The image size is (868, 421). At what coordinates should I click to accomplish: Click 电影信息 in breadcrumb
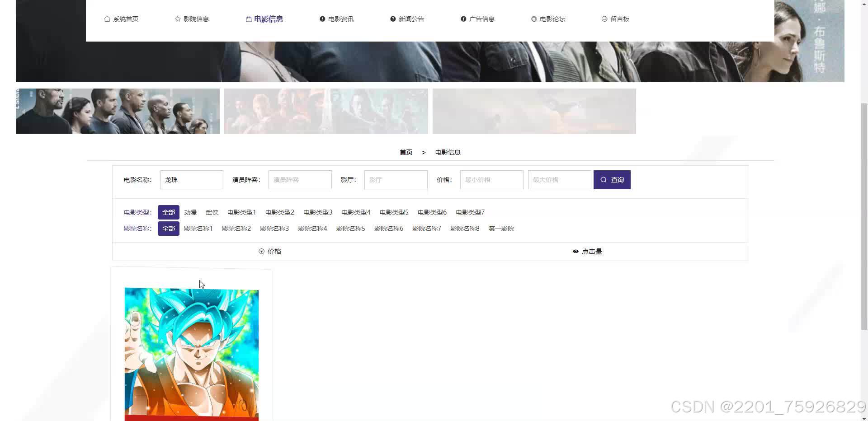coord(448,152)
